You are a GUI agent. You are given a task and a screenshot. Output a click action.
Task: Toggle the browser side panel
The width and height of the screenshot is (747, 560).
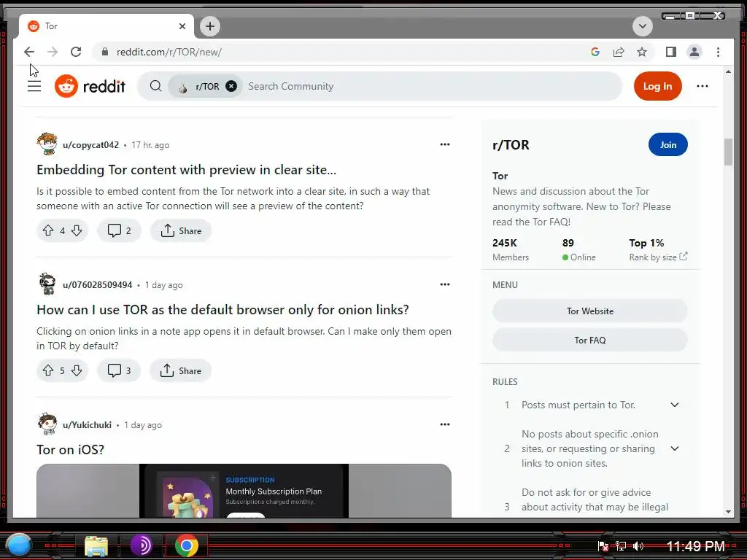[x=671, y=52]
